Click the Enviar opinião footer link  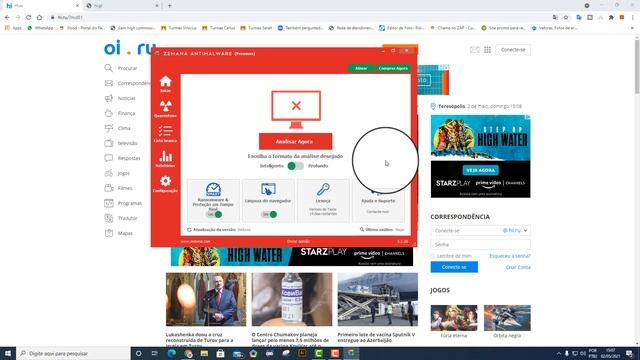[298, 241]
